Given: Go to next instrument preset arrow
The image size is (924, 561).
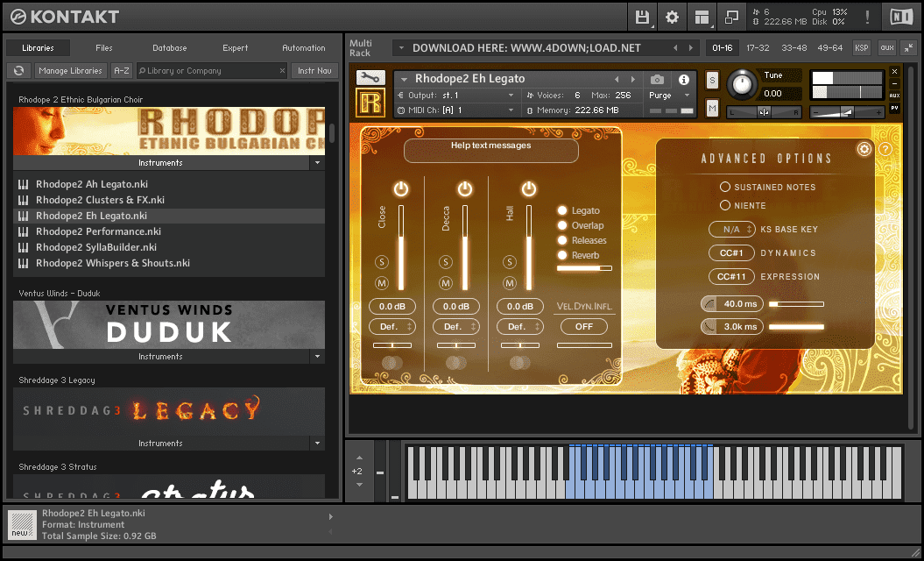Looking at the screenshot, I should point(633,79).
